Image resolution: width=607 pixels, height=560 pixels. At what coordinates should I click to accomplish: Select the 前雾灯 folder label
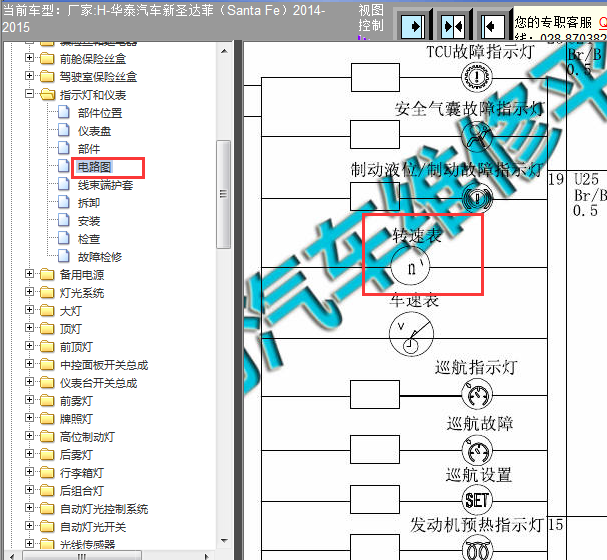point(76,401)
